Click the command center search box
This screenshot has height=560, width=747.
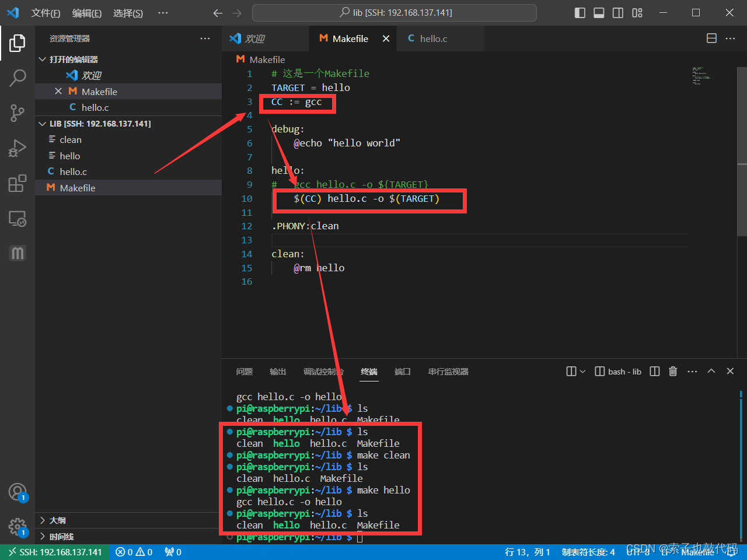[x=395, y=13]
